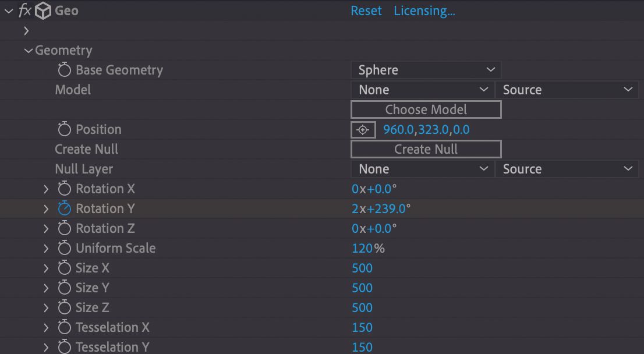The image size is (644, 354).
Task: Click the fx effect badge icon
Action: click(x=24, y=10)
